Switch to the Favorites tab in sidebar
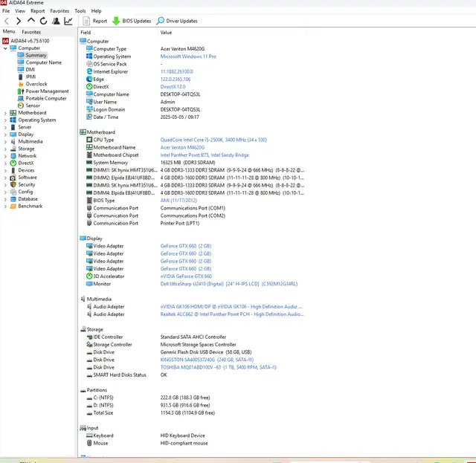Screen dimensions: 476x463 tap(31, 32)
